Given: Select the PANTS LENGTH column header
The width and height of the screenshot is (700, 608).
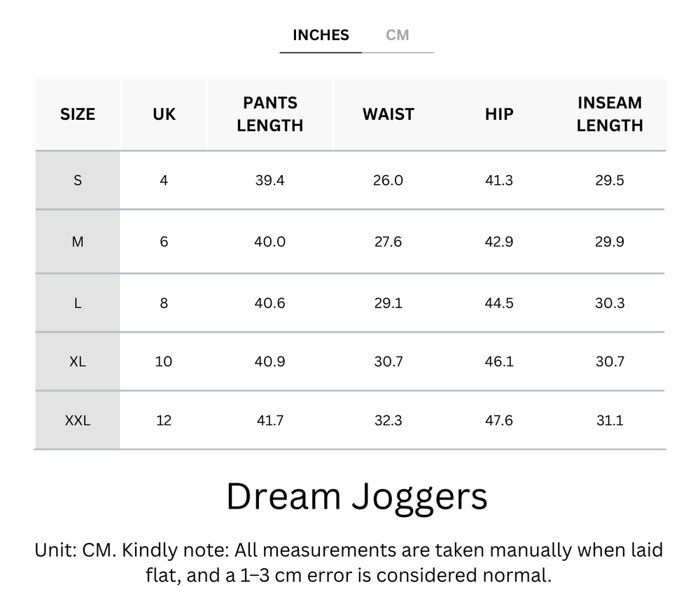Looking at the screenshot, I should click(269, 114).
